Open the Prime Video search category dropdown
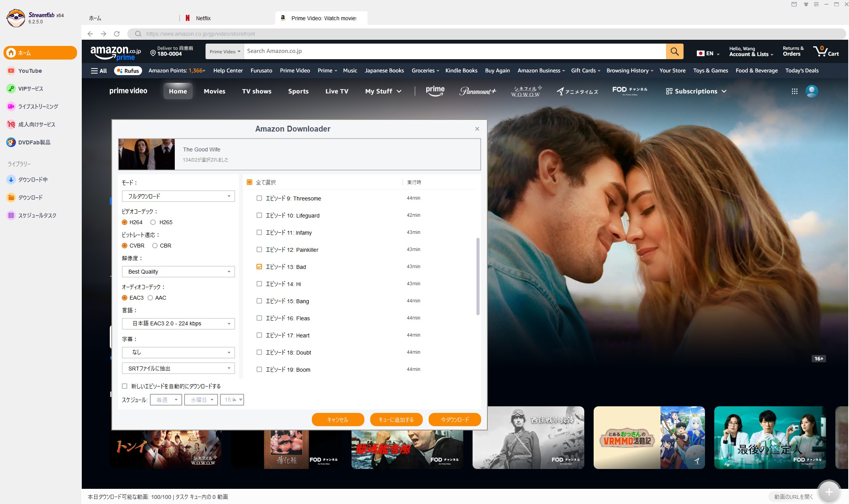The image size is (849, 504). pyautogui.click(x=225, y=51)
